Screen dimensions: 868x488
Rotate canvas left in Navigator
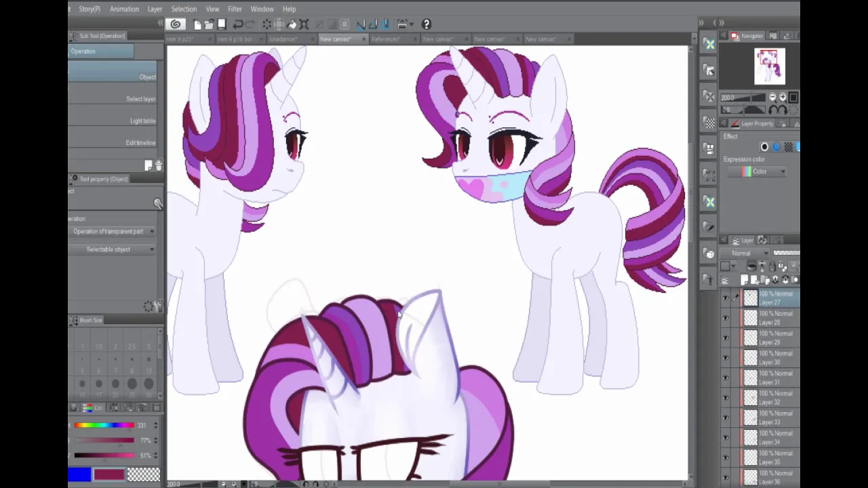pos(772,110)
